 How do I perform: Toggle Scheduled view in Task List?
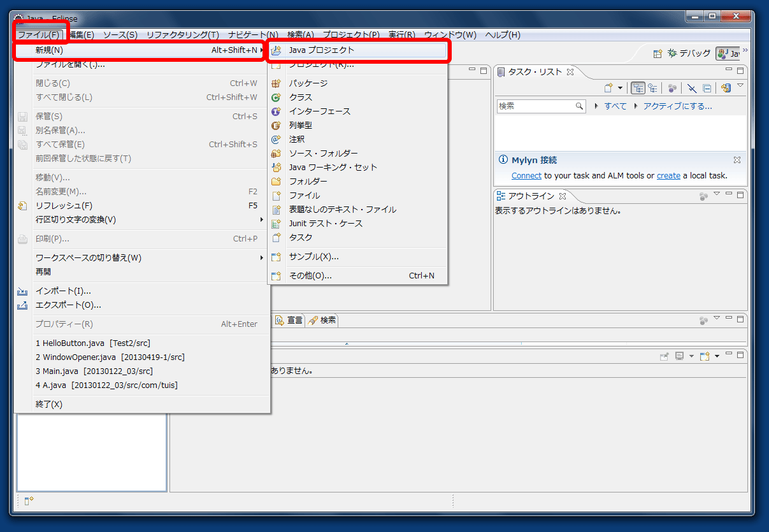pos(652,88)
